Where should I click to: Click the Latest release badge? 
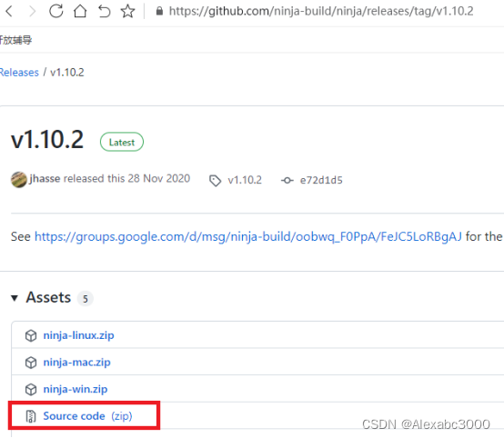pos(122,142)
